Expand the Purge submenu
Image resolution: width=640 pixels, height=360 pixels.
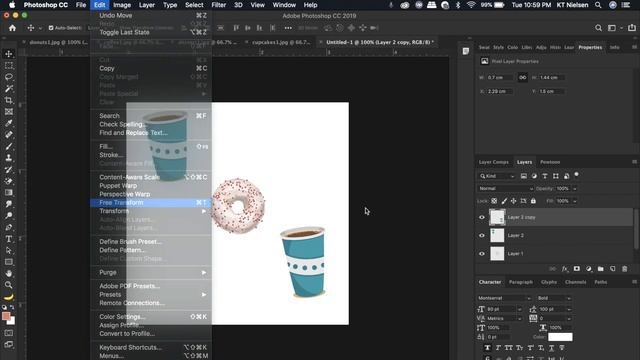coord(151,272)
